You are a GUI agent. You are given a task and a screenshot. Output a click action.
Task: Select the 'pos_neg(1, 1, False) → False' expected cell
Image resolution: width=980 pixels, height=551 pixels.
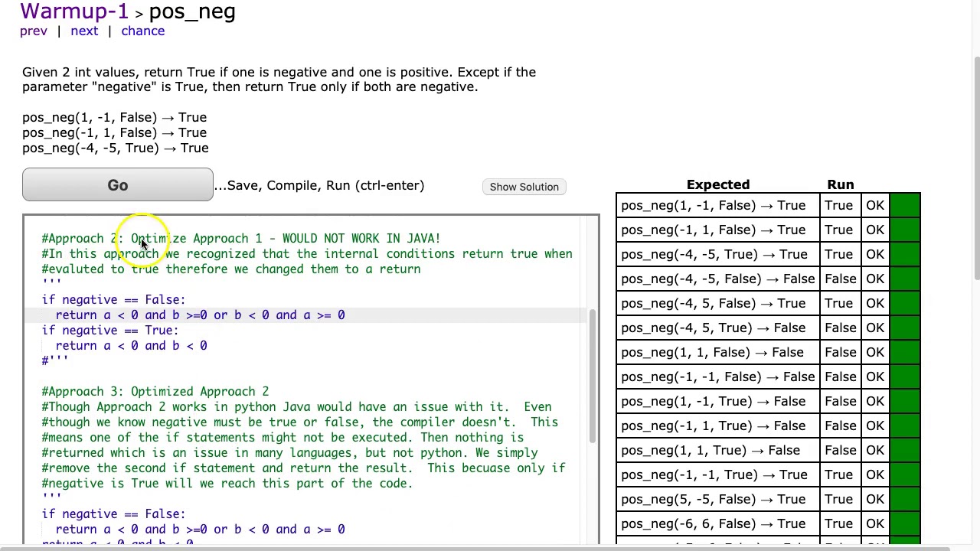point(717,352)
